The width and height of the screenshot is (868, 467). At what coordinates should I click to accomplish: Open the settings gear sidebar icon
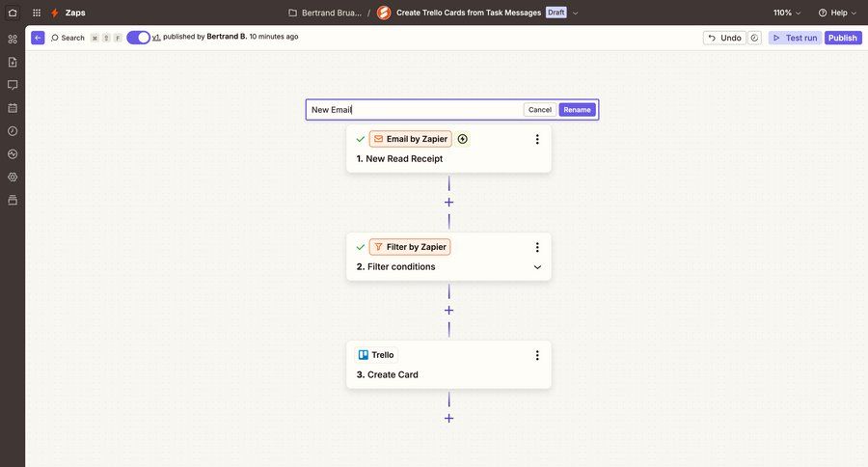13,178
